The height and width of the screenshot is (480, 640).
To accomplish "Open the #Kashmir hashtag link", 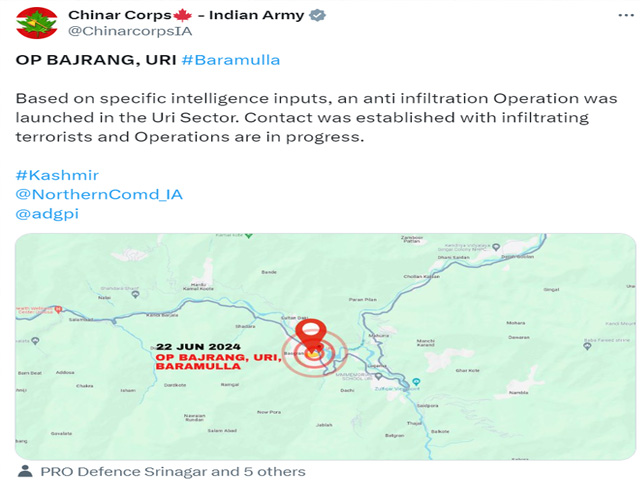I will [x=57, y=175].
